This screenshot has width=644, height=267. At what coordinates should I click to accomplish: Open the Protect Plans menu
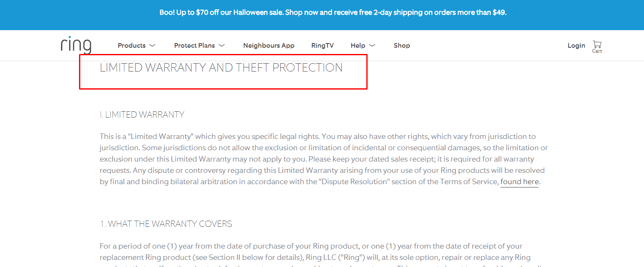(x=194, y=45)
